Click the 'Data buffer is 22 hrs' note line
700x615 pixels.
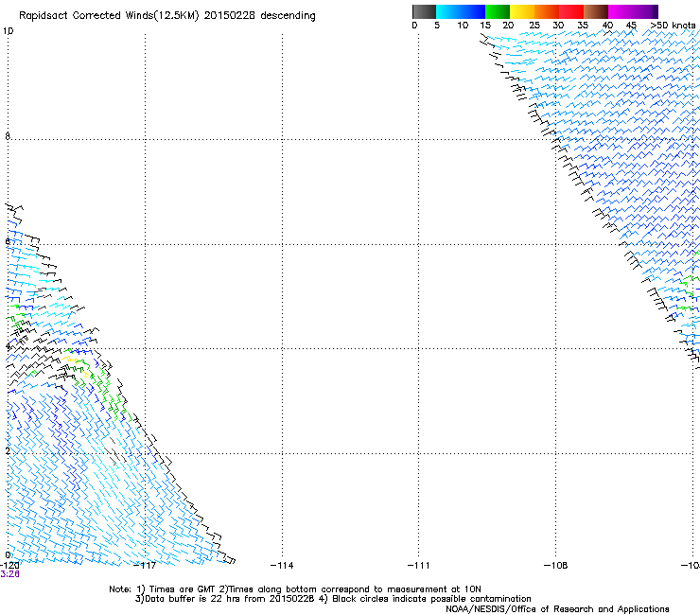[x=333, y=599]
